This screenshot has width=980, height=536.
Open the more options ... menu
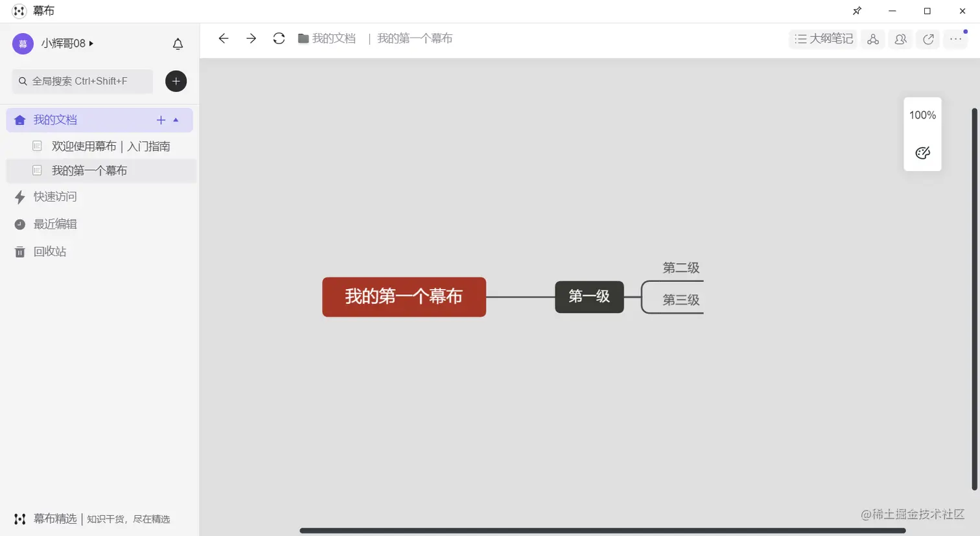point(955,39)
